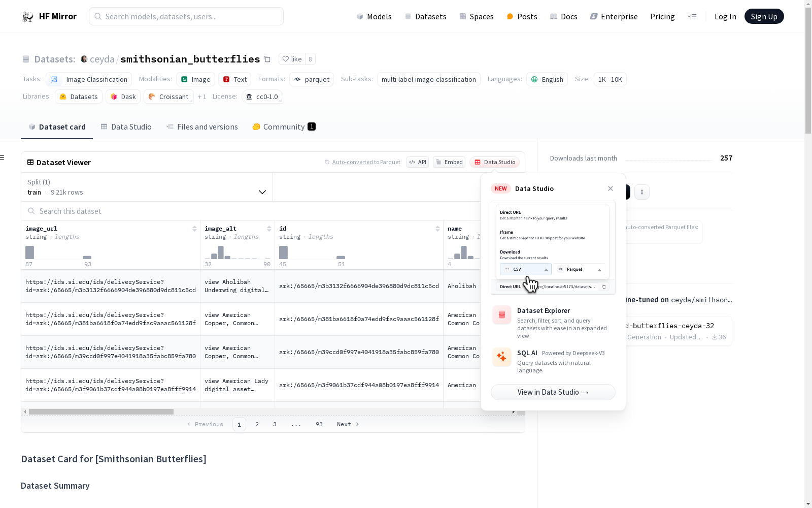Select current page 1 in pagination

(239, 424)
